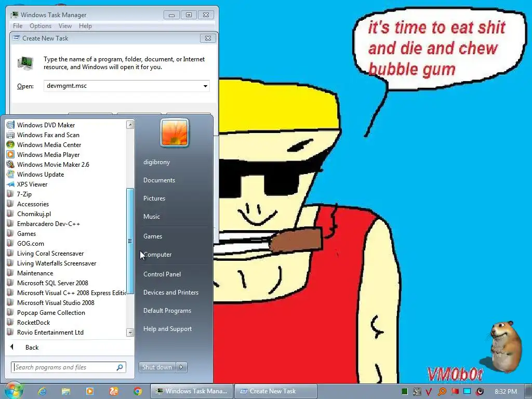
Task: Click the Start orb button
Action: pyautogui.click(x=14, y=391)
